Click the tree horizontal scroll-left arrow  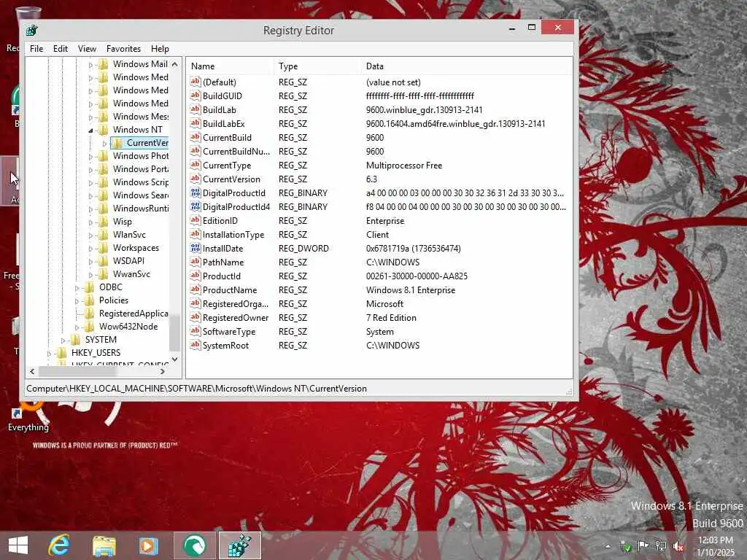[x=32, y=371]
